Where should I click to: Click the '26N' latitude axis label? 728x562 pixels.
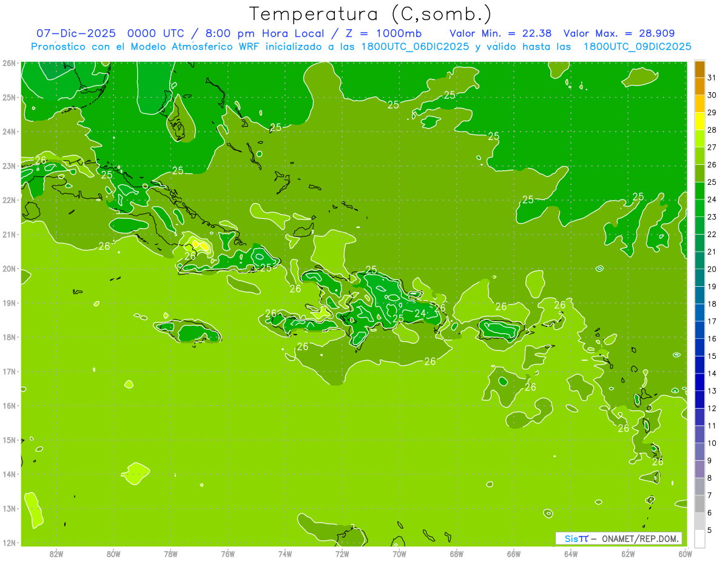click(x=8, y=63)
